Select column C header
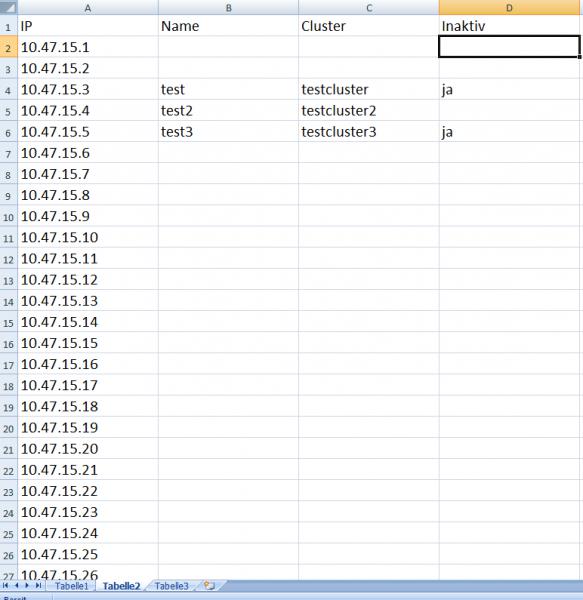This screenshot has width=583, height=600. pyautogui.click(x=369, y=8)
